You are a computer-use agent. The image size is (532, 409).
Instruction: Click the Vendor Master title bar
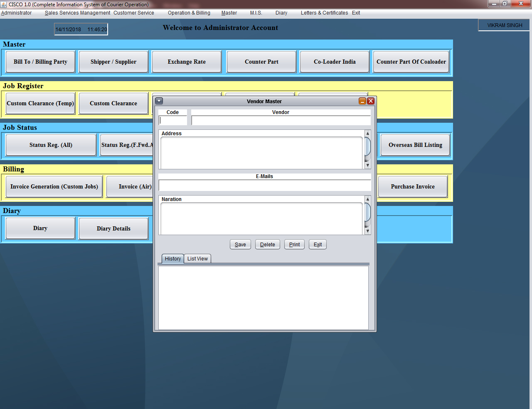tap(264, 101)
